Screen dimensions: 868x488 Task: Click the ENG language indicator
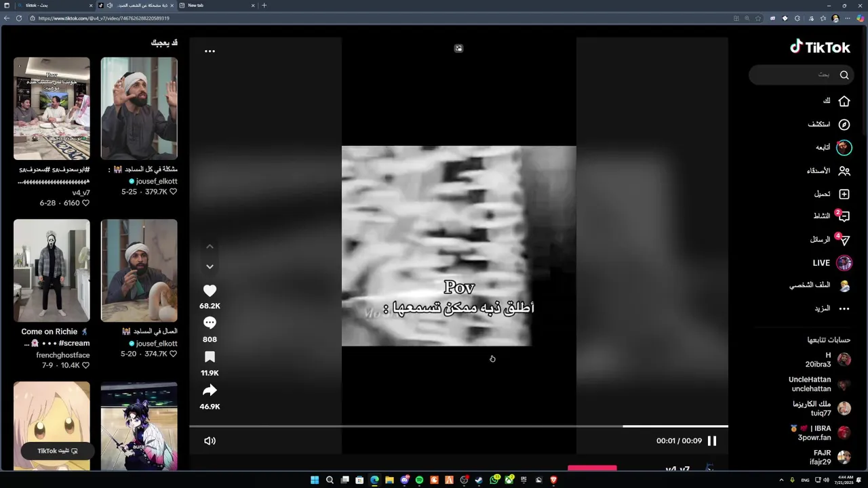806,480
